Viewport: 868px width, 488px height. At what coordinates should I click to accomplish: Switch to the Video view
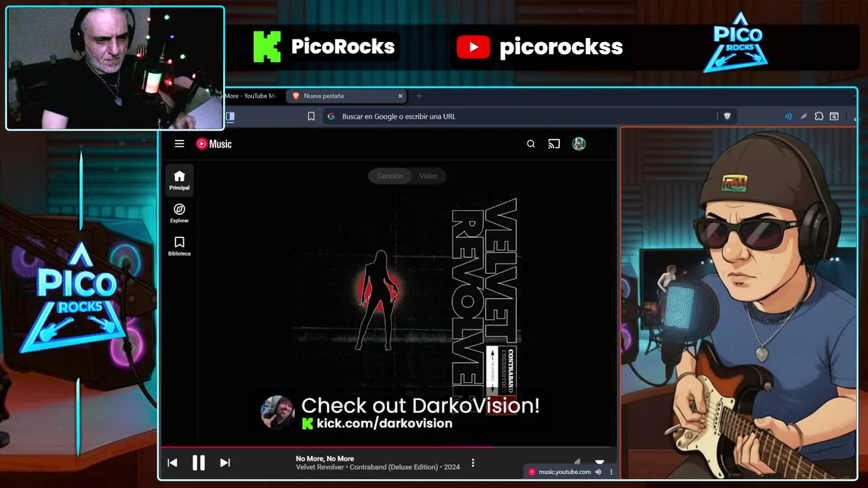click(x=428, y=176)
